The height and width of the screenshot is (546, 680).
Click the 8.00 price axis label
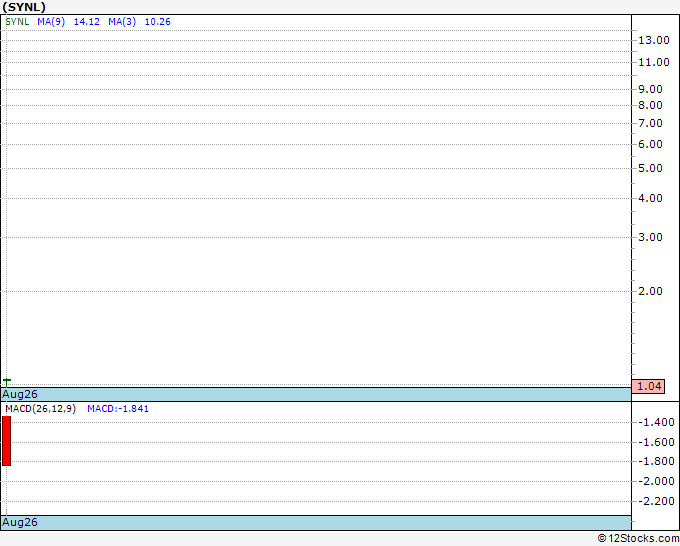651,105
